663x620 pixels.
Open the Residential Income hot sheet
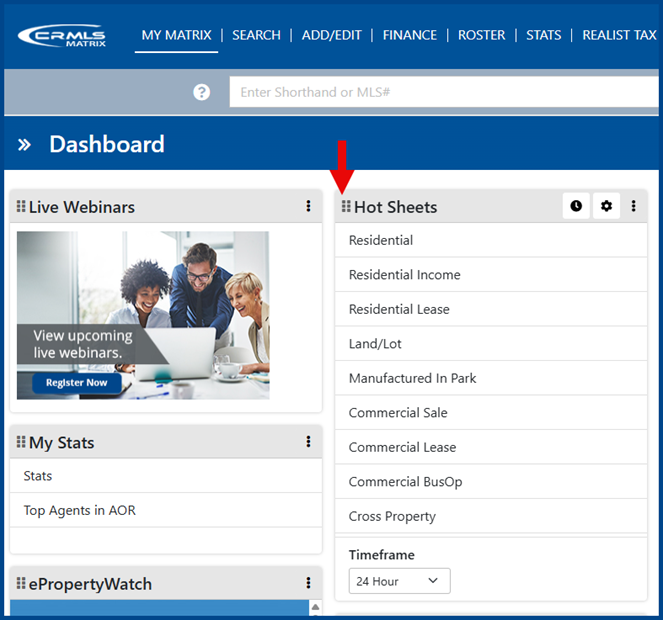coord(491,275)
